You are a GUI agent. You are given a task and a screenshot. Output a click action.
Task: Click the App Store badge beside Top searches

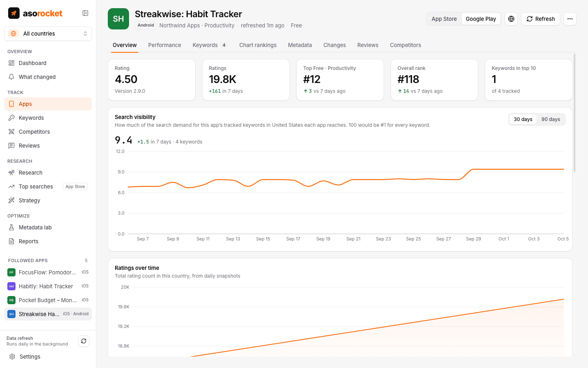(75, 186)
